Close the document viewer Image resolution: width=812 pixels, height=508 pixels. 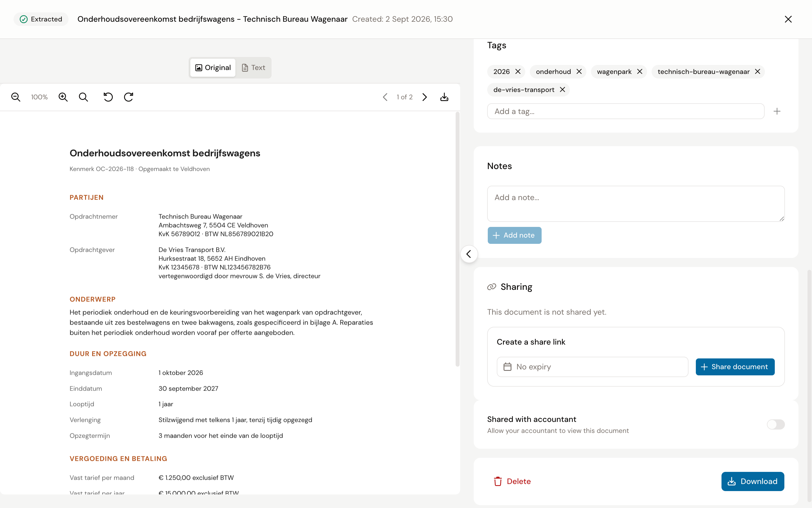click(788, 19)
